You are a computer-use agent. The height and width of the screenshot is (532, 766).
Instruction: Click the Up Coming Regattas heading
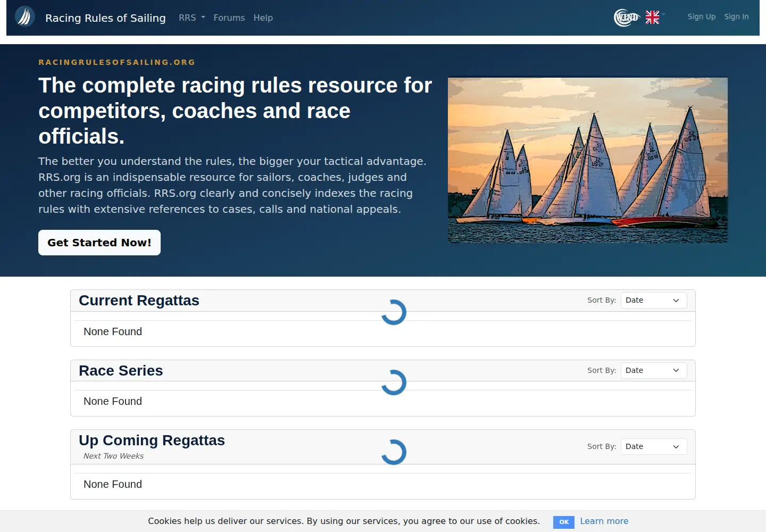pos(152,440)
